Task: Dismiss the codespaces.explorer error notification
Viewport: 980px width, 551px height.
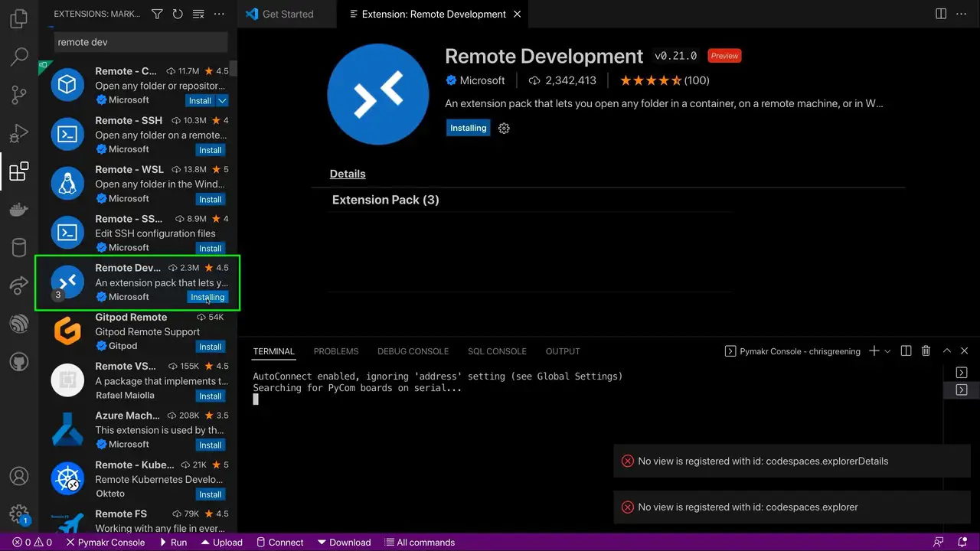Action: point(953,507)
